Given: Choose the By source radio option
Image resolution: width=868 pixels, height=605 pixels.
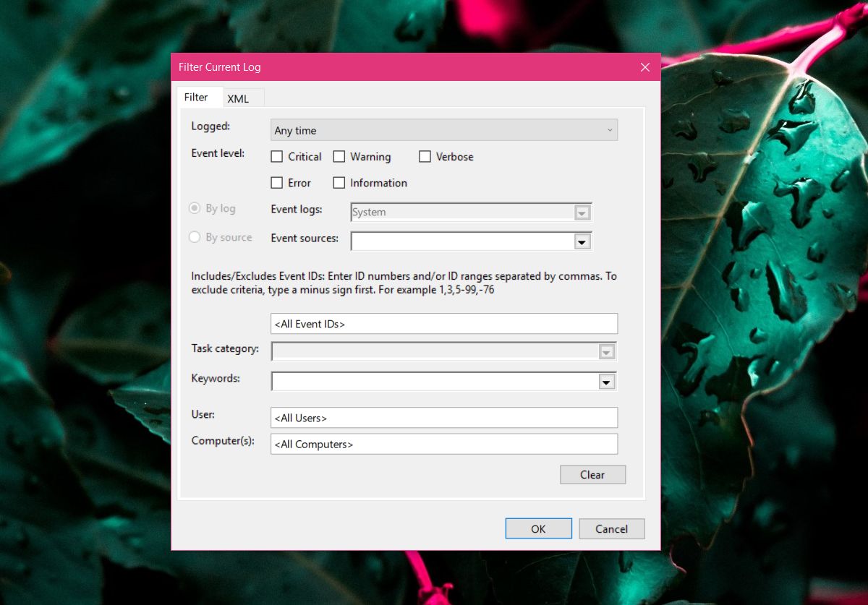Looking at the screenshot, I should pyautogui.click(x=194, y=237).
